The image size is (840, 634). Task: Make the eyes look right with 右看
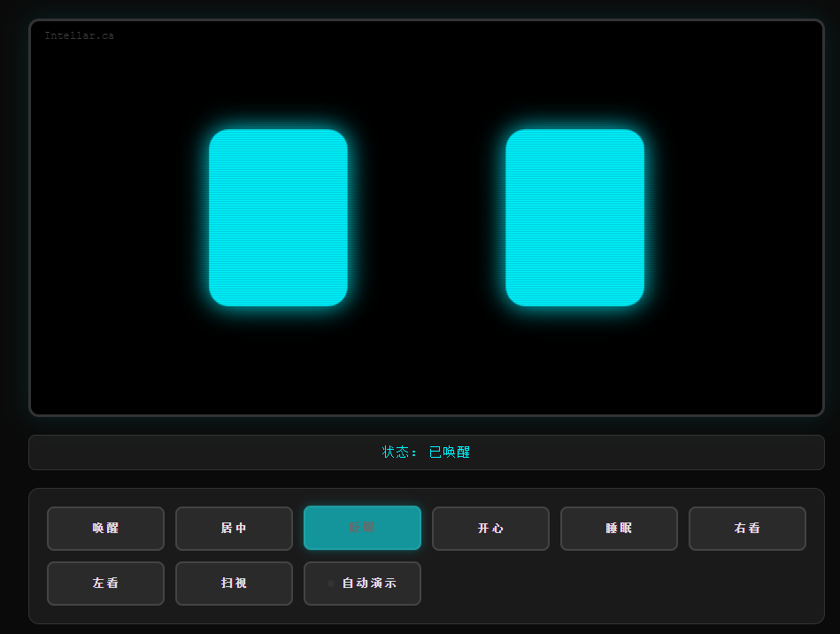pyautogui.click(x=747, y=529)
